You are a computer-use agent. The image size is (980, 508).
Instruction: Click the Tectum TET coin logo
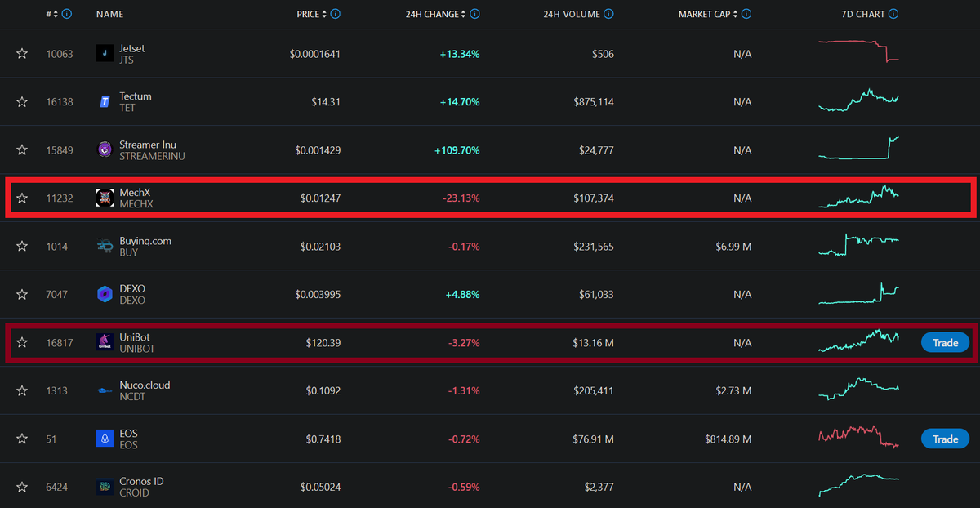click(x=105, y=101)
